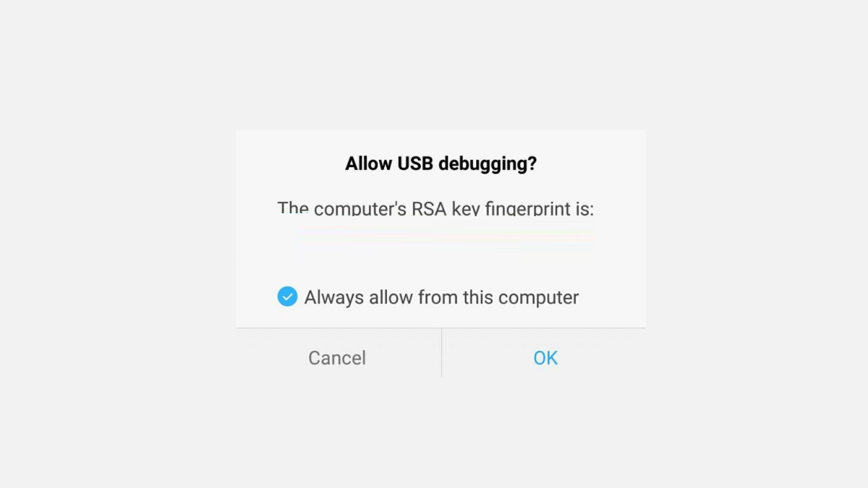Viewport: 868px width, 488px height.
Task: Click the 'Allow USB debugging?' dialog title
Action: (441, 163)
